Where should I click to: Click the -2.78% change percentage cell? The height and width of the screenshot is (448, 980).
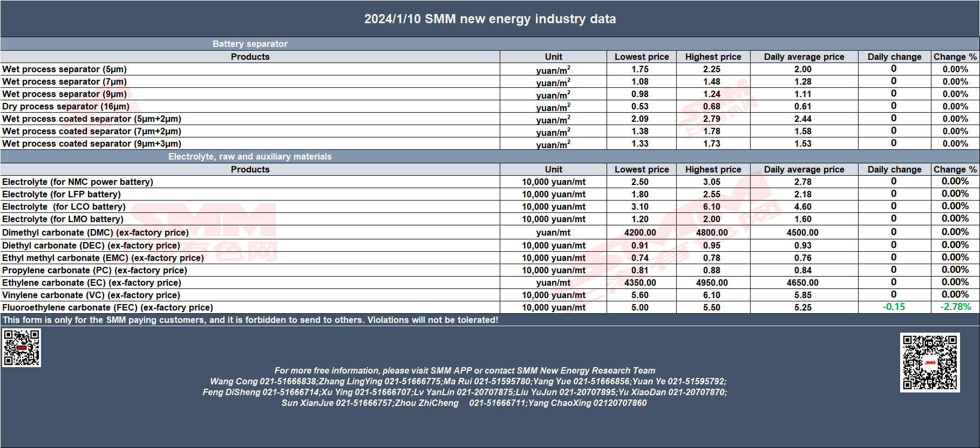click(955, 307)
